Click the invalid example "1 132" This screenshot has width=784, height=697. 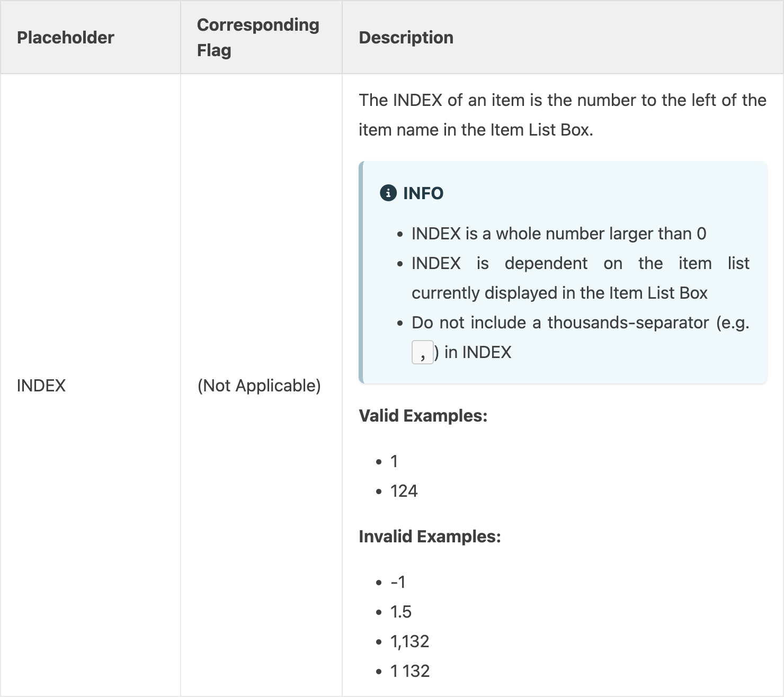point(409,671)
